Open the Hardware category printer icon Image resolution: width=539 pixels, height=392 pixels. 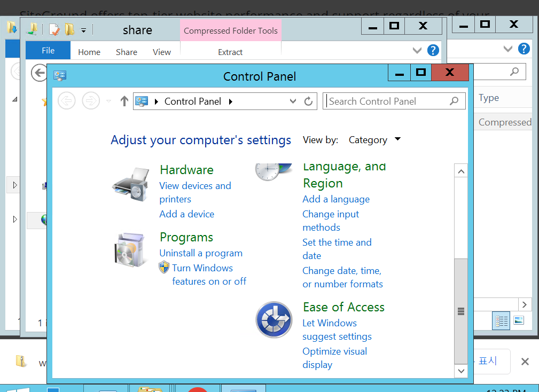click(x=131, y=184)
